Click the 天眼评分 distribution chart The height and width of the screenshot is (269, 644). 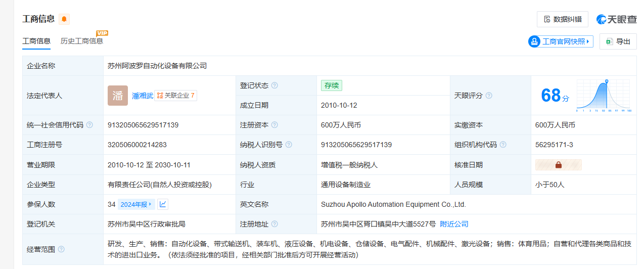pyautogui.click(x=604, y=96)
